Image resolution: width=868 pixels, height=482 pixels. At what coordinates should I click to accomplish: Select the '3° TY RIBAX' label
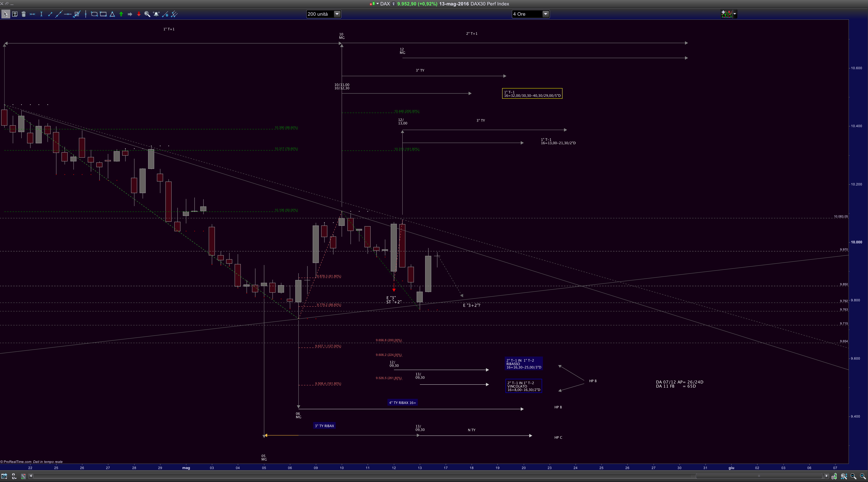point(324,426)
